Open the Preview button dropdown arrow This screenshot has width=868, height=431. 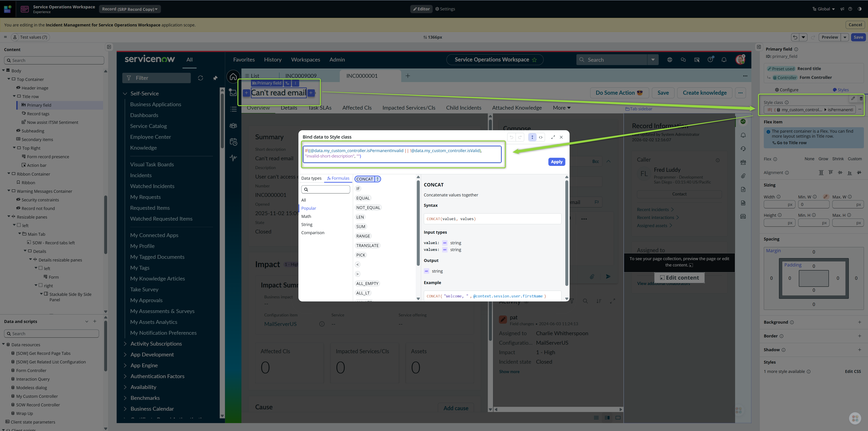tap(845, 37)
